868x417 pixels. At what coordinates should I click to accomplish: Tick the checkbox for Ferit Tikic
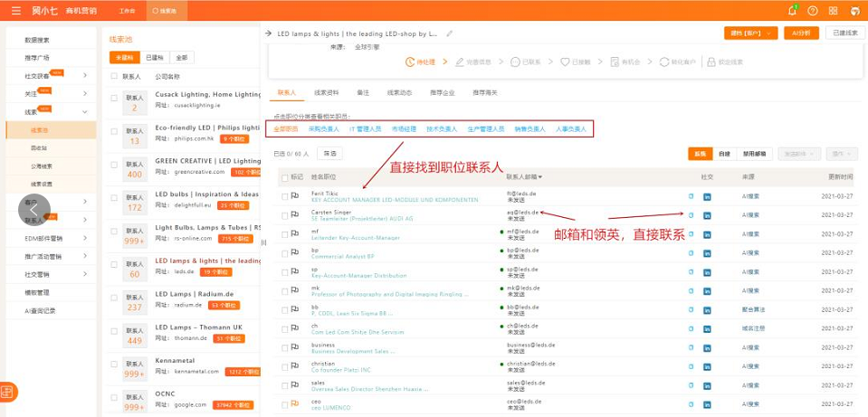click(284, 196)
